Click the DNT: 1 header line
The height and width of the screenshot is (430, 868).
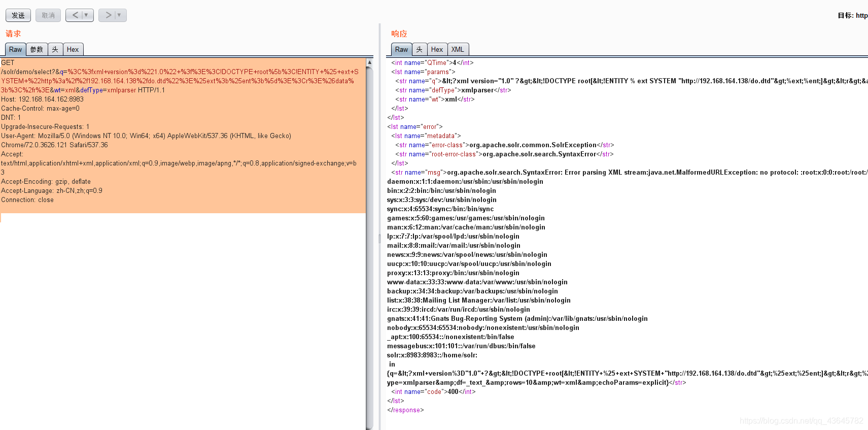tap(11, 117)
